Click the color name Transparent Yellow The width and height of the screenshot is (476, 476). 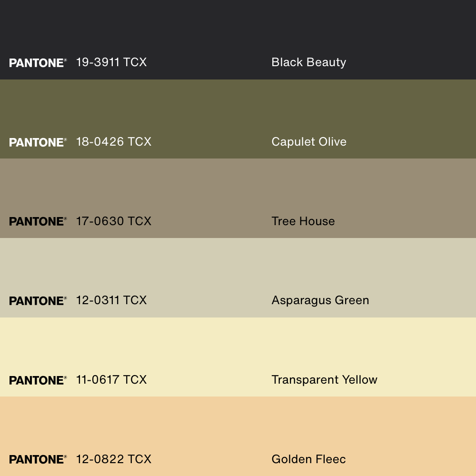point(324,380)
